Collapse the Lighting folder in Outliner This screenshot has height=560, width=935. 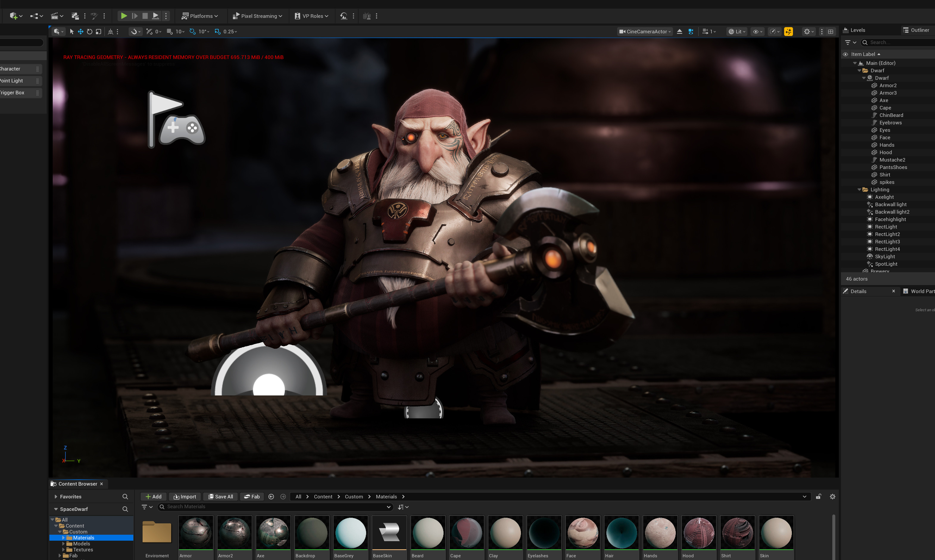click(x=859, y=190)
